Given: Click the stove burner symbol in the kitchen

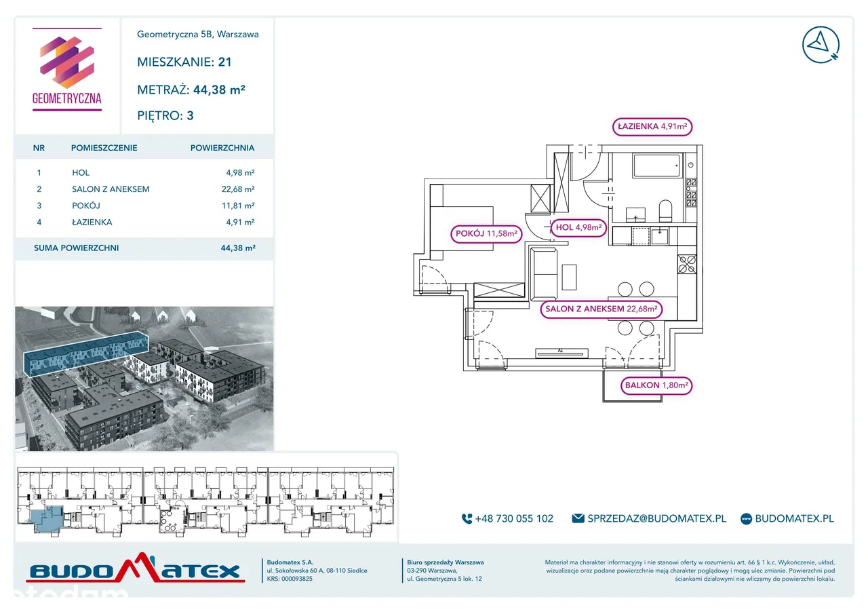Looking at the screenshot, I should (x=687, y=263).
